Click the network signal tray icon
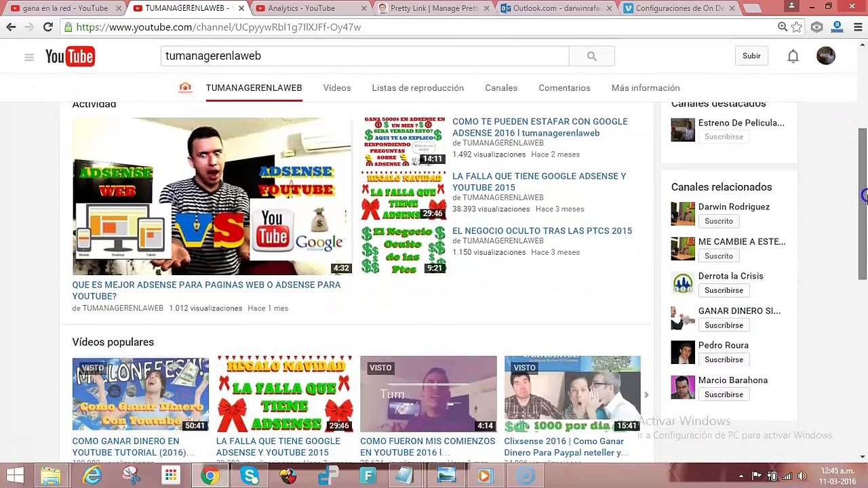 coord(787,476)
